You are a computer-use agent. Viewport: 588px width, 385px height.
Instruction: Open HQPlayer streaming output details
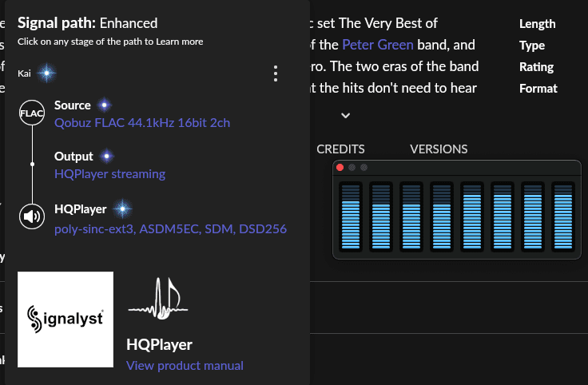(x=110, y=174)
